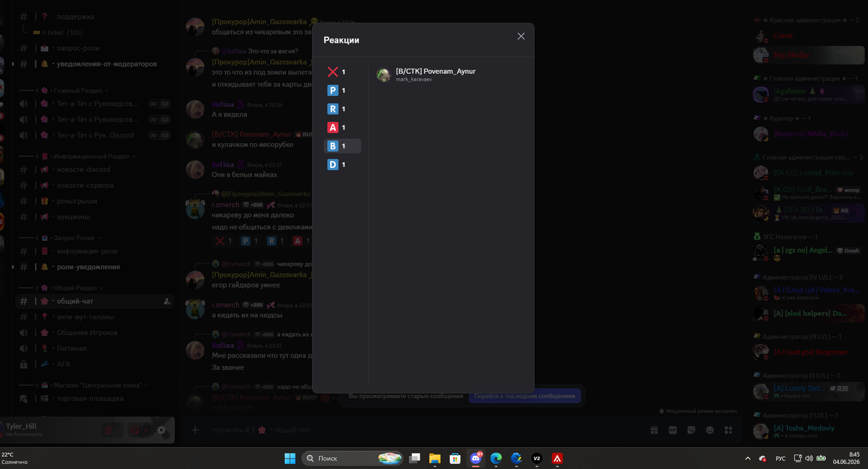The image size is (868, 469).
Task: Open Discord user settings gear
Action: pos(161,430)
